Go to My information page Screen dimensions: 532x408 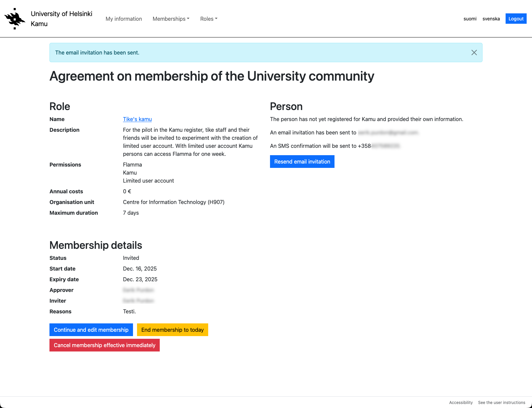124,19
